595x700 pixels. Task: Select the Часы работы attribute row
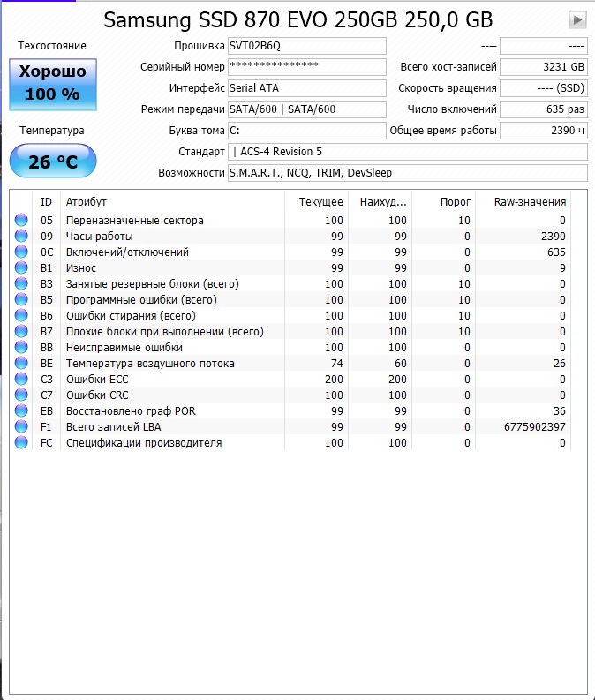pos(290,237)
